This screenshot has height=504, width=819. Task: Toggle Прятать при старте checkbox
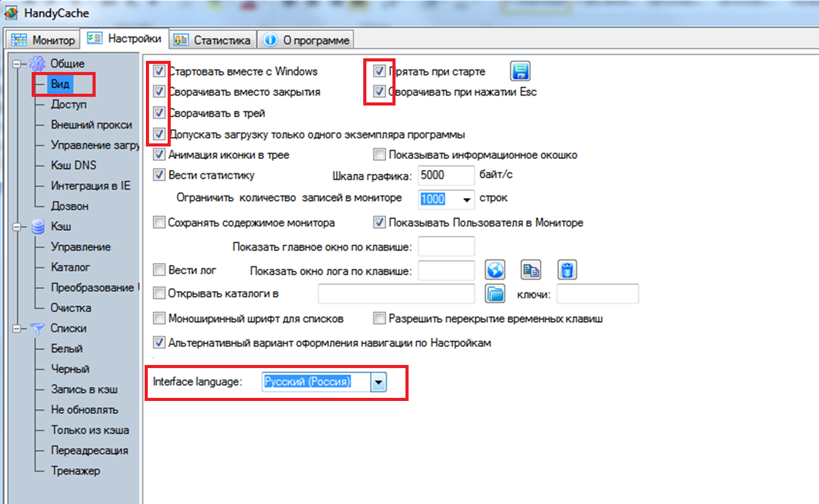(379, 71)
